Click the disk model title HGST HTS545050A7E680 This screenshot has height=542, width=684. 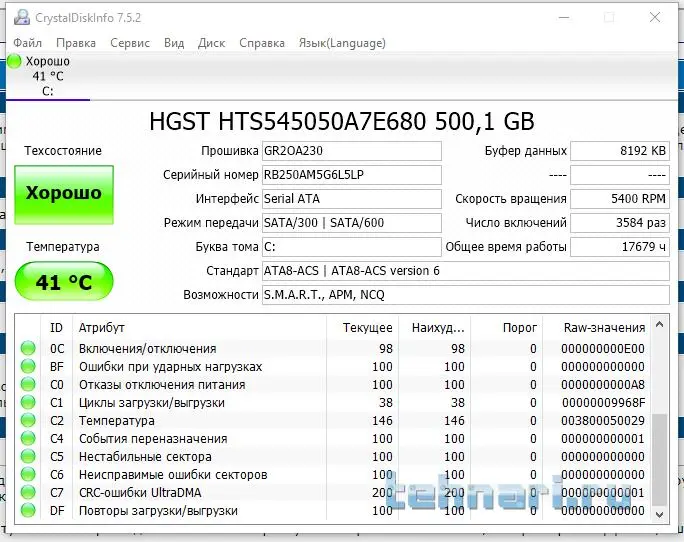(x=342, y=121)
